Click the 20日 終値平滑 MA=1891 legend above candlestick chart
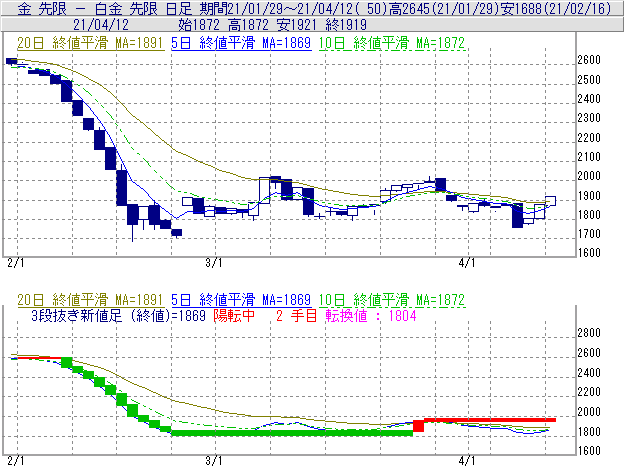 tap(90, 43)
